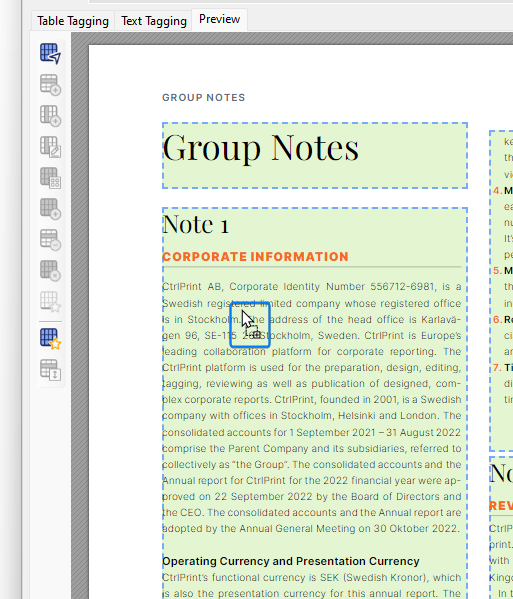
Task: Select the table selection arrow tool
Action: (50, 53)
